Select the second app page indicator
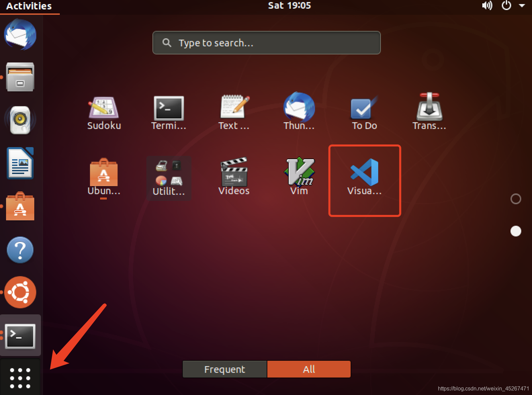 coord(516,231)
